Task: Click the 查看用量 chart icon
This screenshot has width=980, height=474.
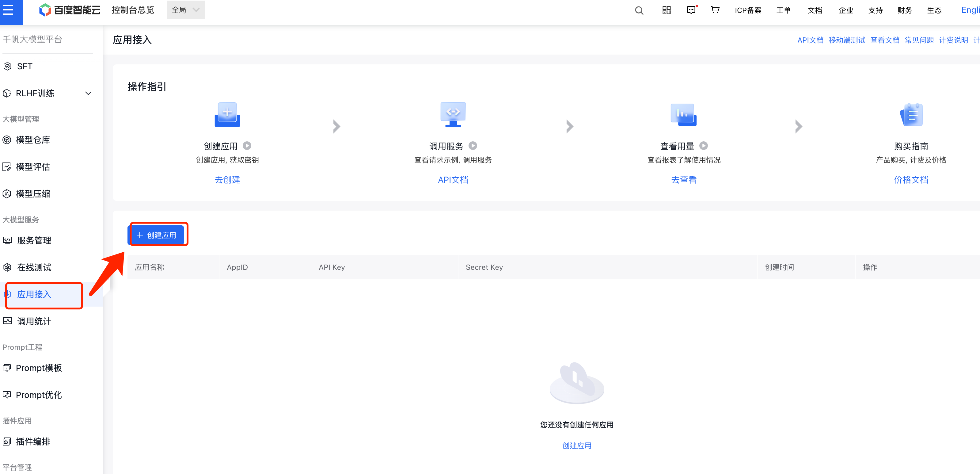Action: tap(683, 115)
